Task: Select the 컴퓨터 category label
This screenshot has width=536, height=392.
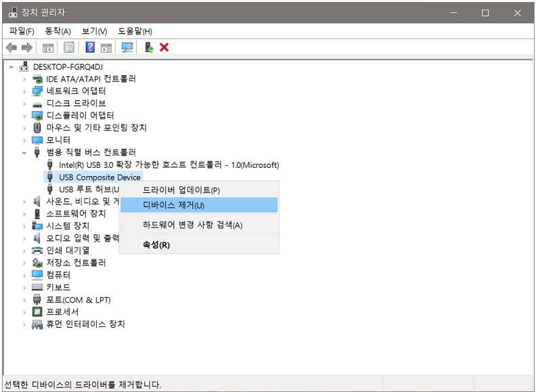Action: (58, 275)
